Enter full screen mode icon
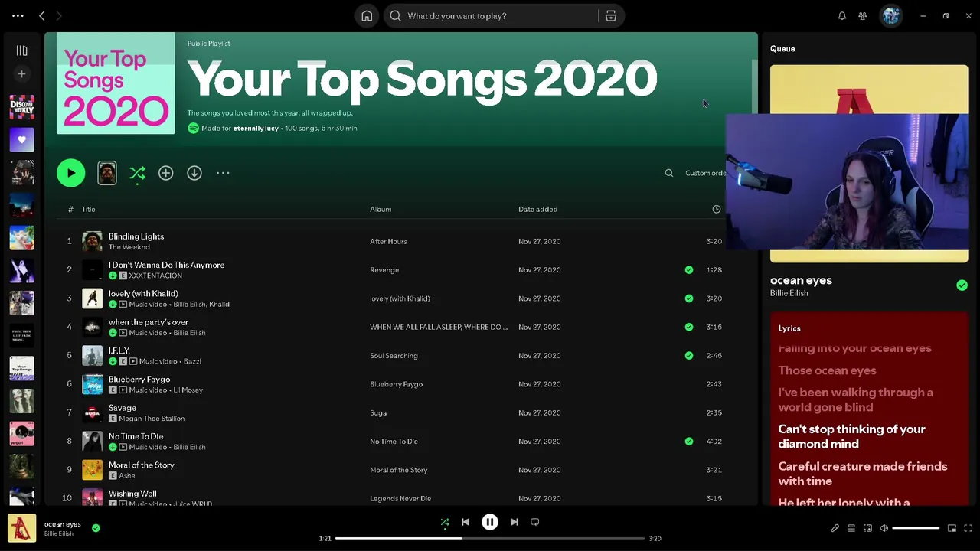980x551 pixels. coord(968,528)
